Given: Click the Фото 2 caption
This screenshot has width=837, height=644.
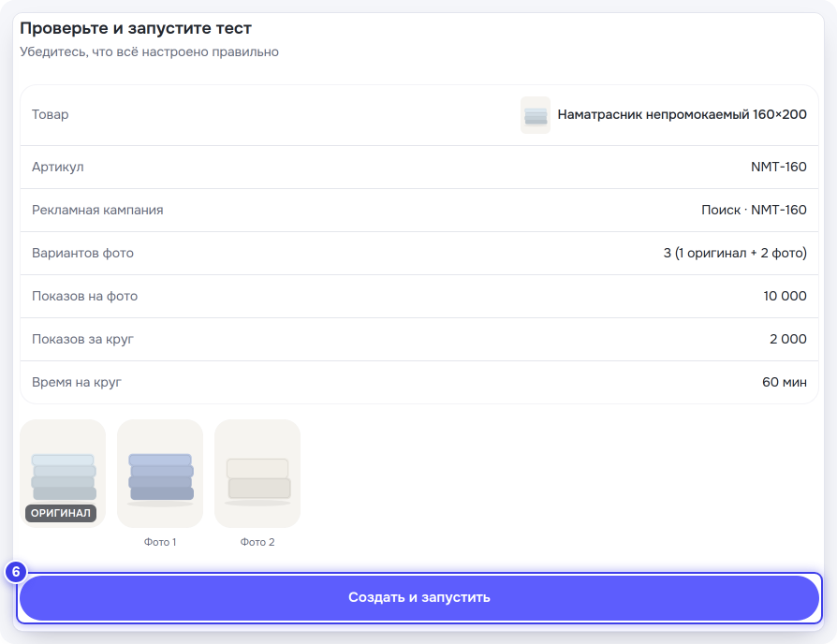Looking at the screenshot, I should click(x=257, y=542).
